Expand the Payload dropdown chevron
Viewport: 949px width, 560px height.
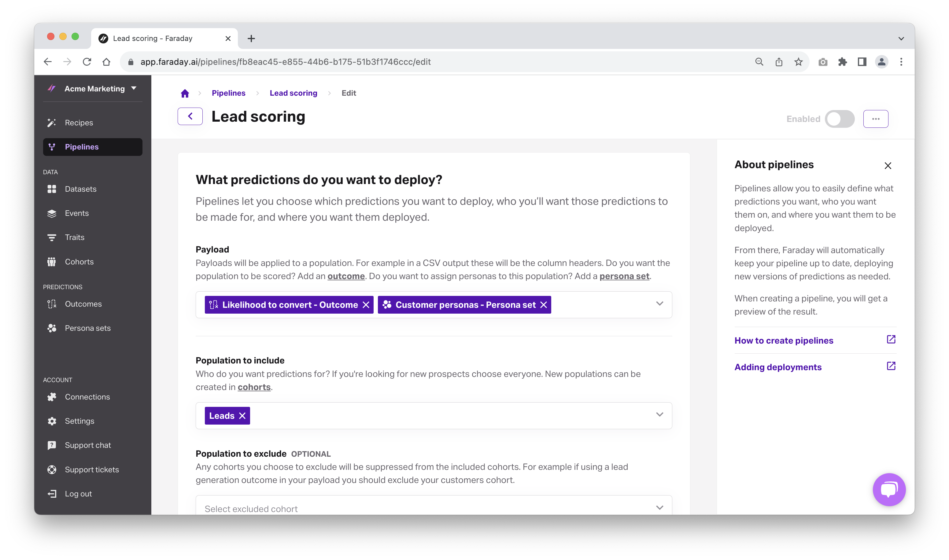[x=659, y=304]
